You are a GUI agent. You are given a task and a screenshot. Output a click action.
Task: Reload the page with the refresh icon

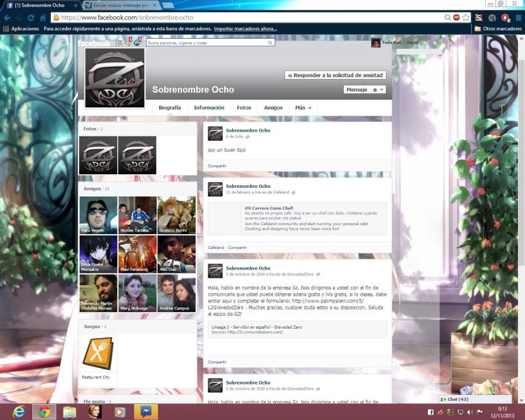pos(31,18)
